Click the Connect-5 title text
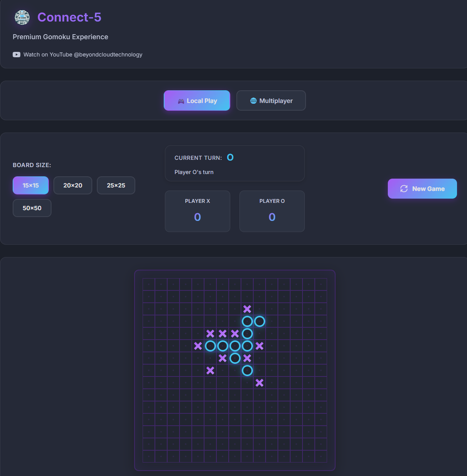 69,17
